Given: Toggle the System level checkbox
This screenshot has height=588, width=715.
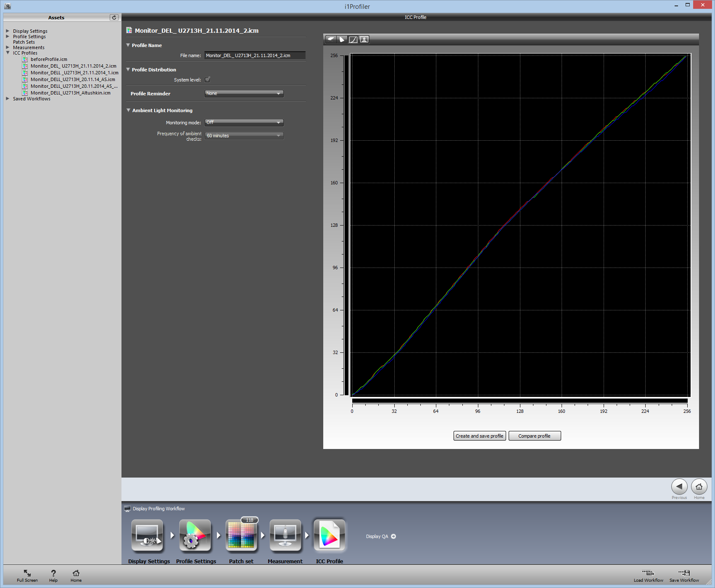Looking at the screenshot, I should pyautogui.click(x=208, y=79).
